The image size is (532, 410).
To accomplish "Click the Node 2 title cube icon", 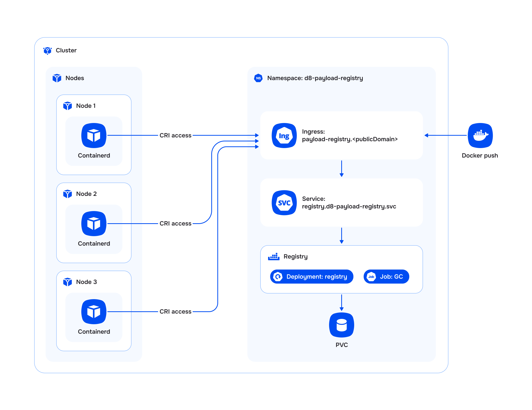I will [67, 194].
